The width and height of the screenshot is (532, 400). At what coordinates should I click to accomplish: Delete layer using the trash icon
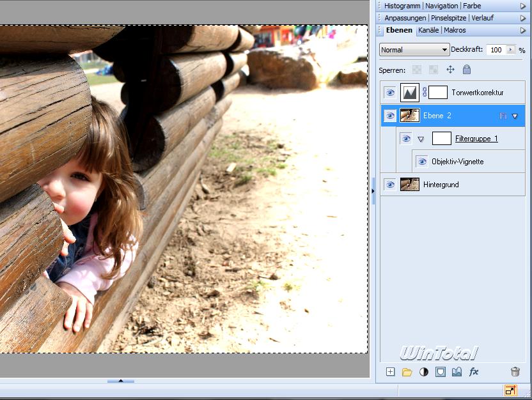(515, 372)
